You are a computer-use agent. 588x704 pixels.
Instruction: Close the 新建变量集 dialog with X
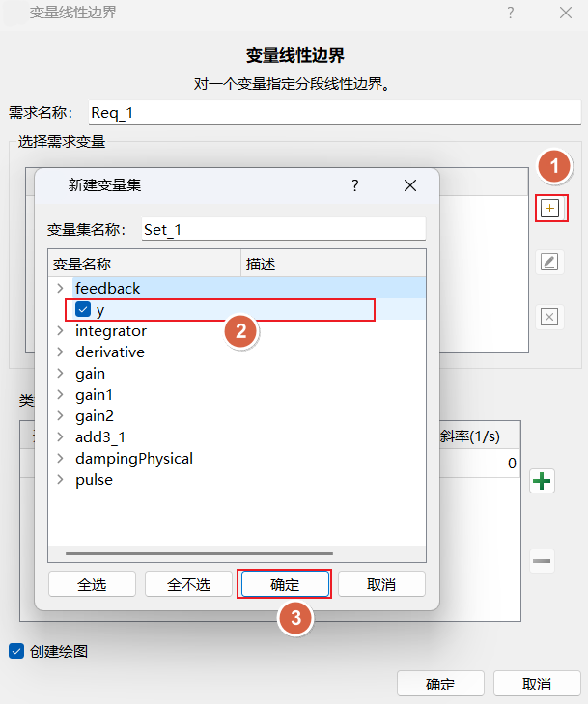410,185
